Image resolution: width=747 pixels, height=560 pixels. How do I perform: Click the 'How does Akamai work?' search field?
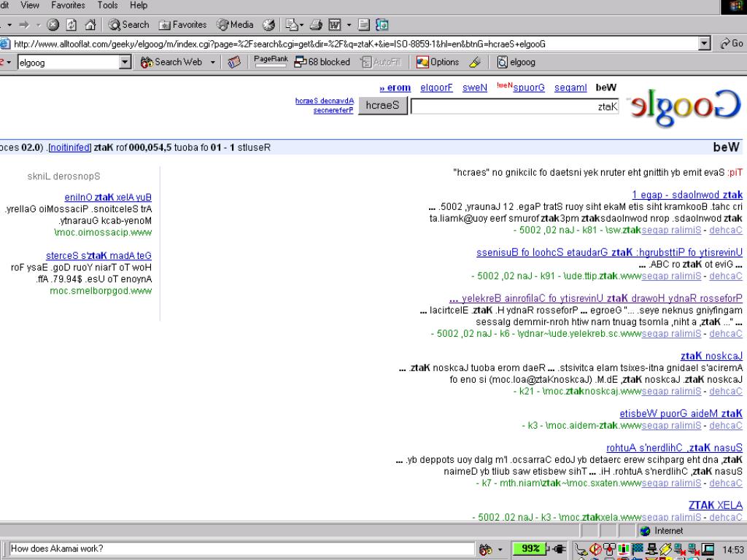coord(241,548)
